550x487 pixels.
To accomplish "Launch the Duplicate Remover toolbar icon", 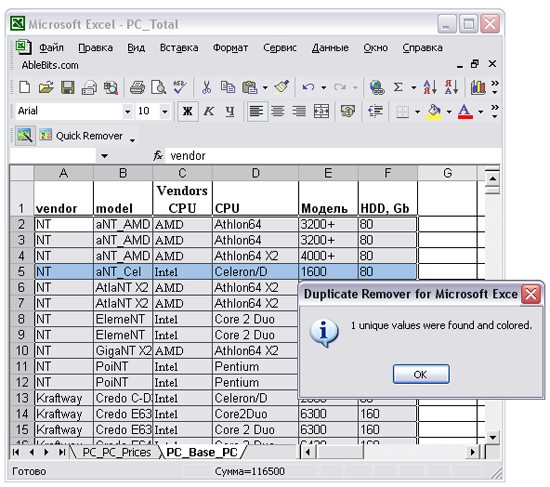I will coord(25,135).
